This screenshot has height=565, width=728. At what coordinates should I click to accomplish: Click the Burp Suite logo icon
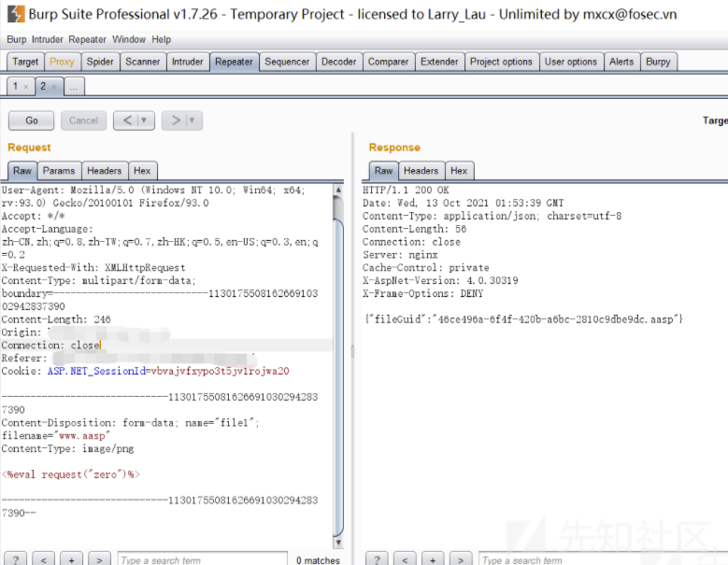coord(16,14)
